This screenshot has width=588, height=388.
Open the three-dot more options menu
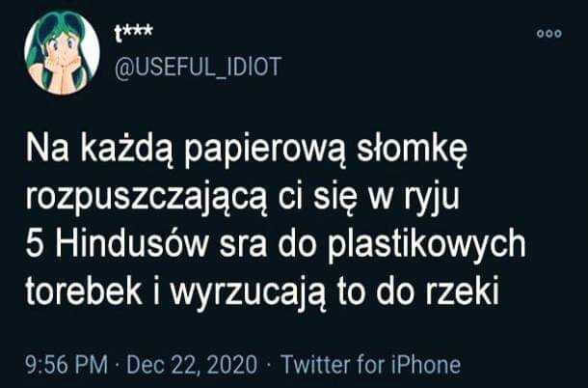pos(549,34)
